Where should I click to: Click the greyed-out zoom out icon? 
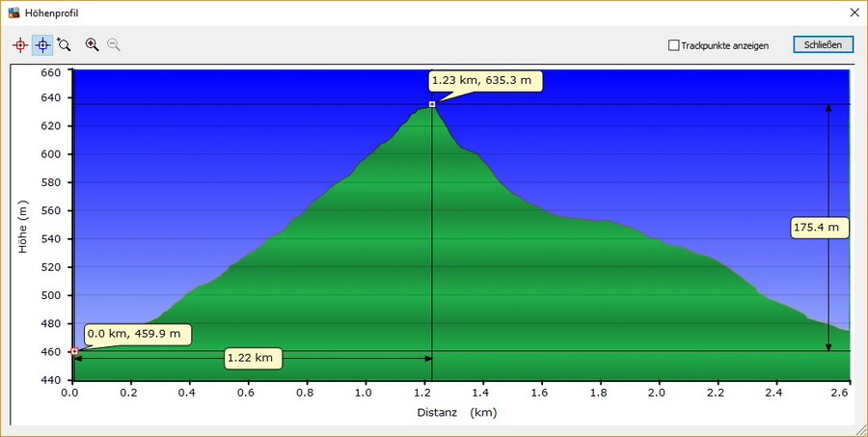tap(114, 44)
